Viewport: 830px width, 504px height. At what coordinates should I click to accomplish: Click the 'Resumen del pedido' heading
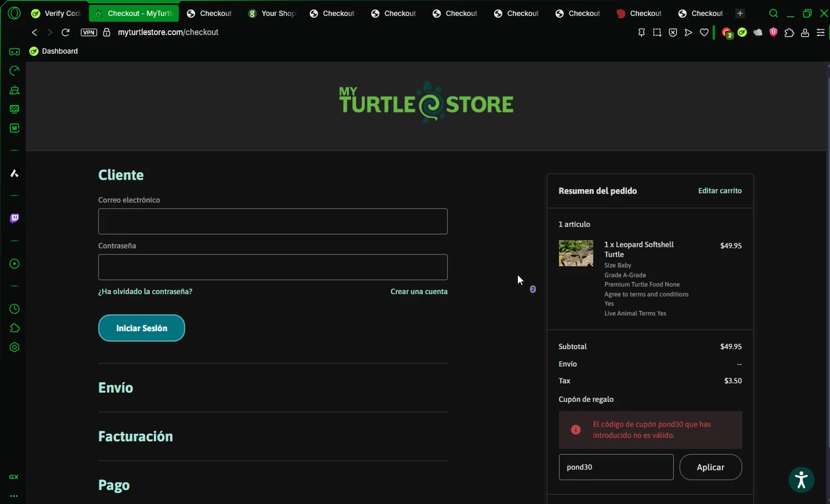[598, 191]
